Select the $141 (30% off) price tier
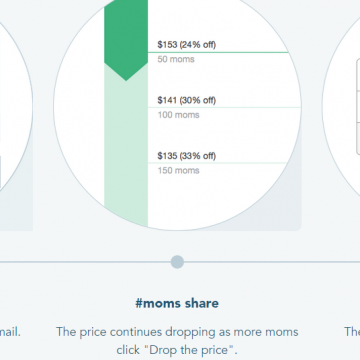 (x=187, y=100)
